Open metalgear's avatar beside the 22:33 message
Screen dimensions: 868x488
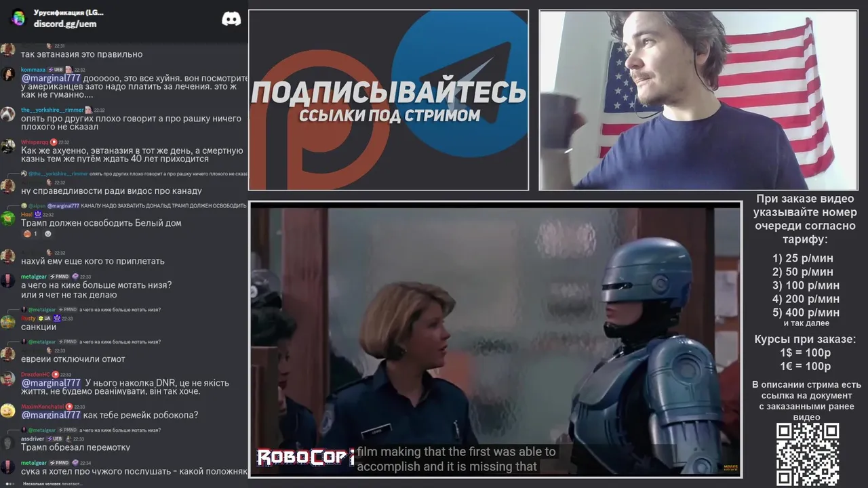[x=7, y=281]
